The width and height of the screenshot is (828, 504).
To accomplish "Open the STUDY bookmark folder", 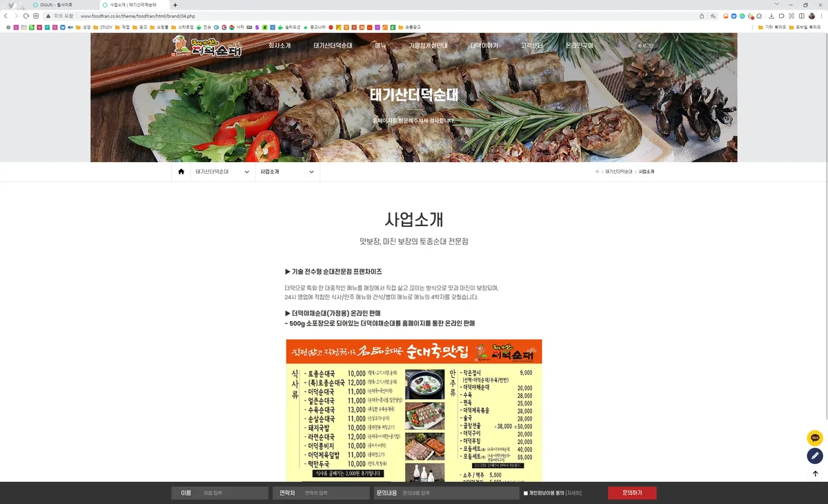I will [x=103, y=27].
